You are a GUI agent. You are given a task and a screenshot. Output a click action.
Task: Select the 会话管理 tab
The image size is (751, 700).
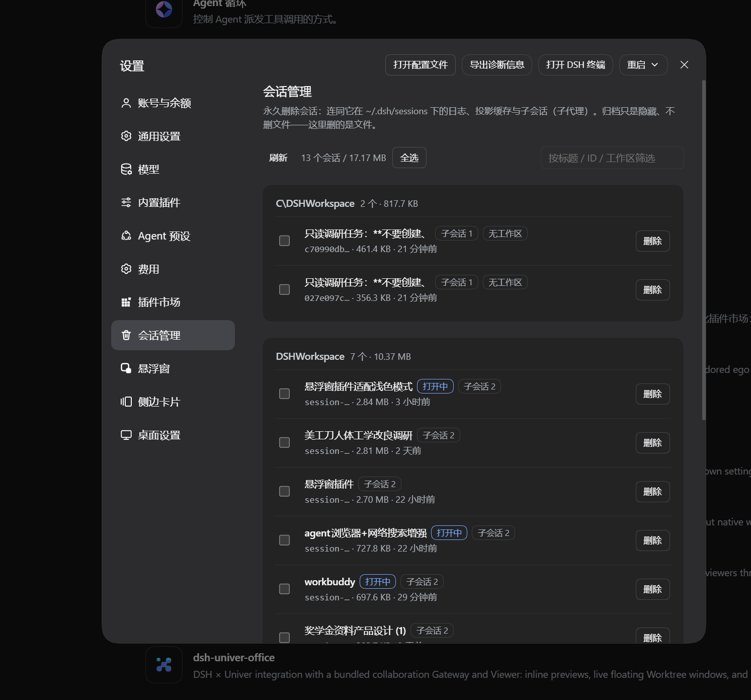click(x=173, y=335)
